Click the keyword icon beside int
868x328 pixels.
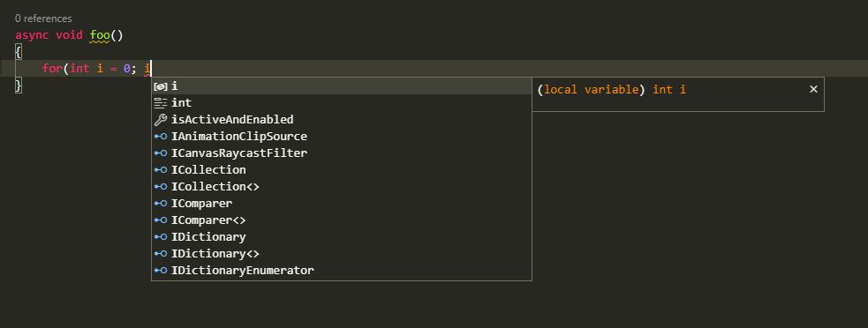pyautogui.click(x=161, y=103)
